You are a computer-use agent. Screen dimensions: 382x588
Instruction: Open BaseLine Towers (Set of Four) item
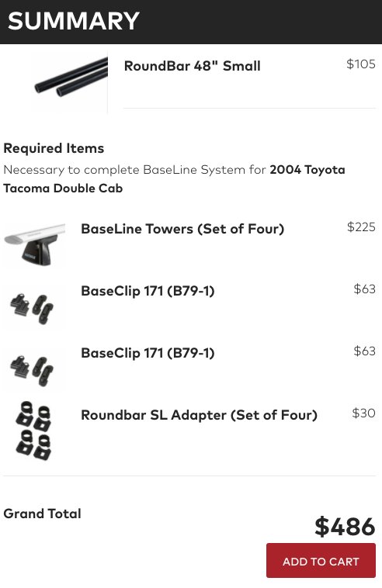click(x=182, y=229)
